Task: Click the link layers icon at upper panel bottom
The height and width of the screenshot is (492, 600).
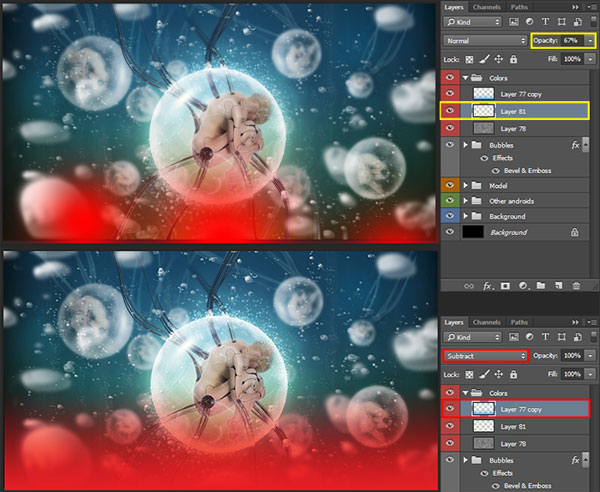Action: click(x=469, y=286)
